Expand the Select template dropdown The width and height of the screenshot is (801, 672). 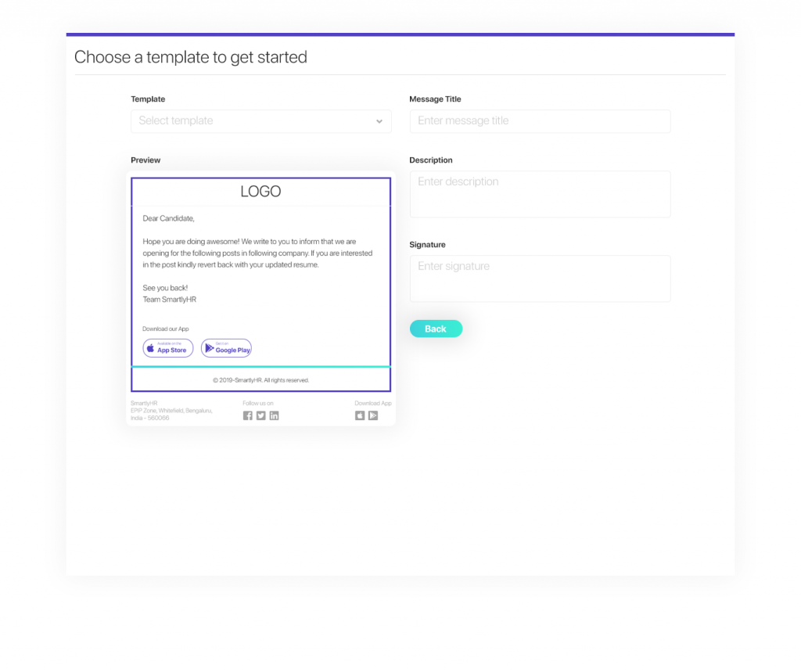point(250,121)
